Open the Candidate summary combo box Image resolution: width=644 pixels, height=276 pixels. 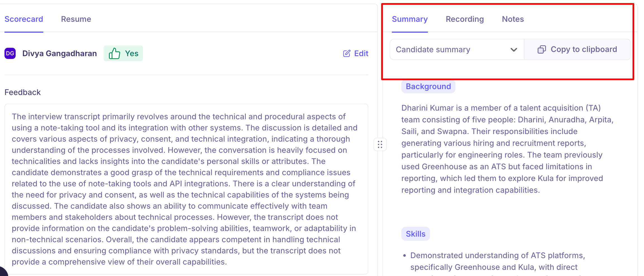pyautogui.click(x=457, y=49)
